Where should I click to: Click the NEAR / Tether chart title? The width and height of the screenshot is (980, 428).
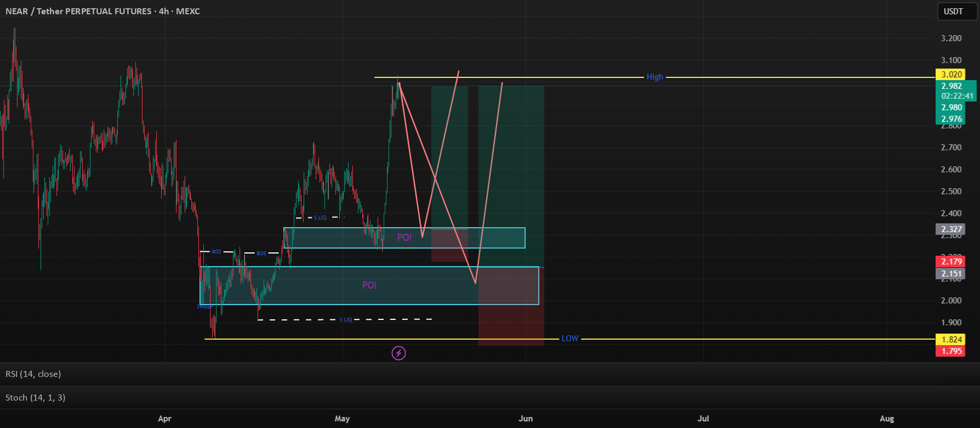[102, 12]
